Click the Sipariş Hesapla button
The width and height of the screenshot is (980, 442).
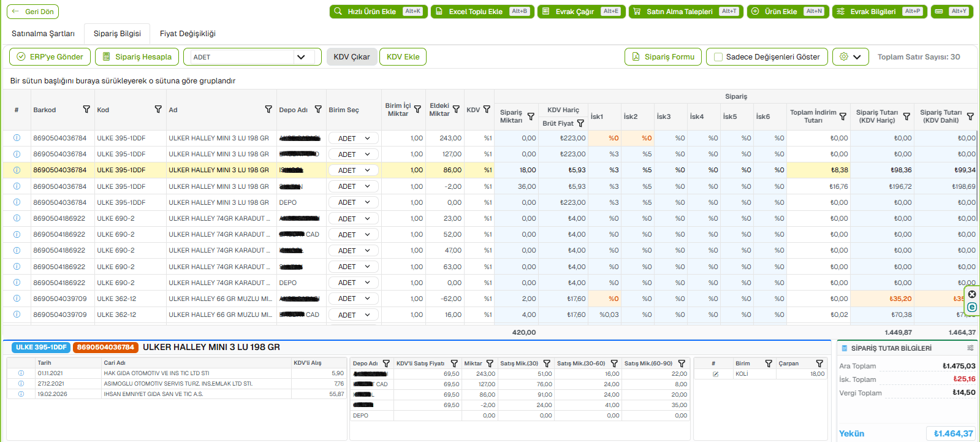click(137, 57)
